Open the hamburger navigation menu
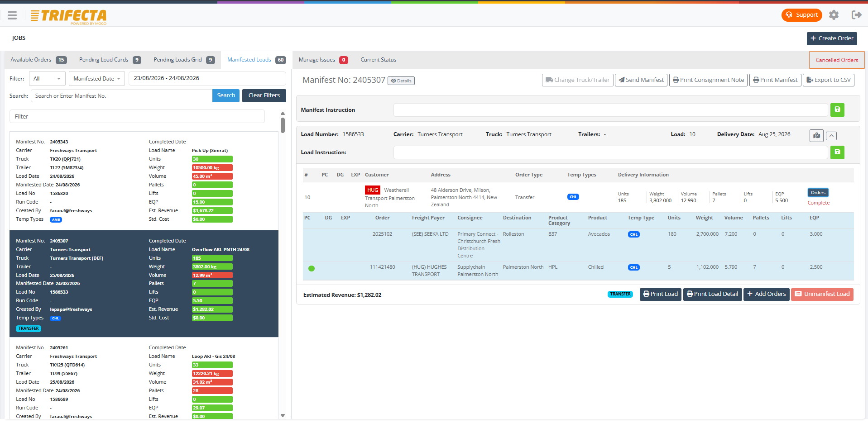Image resolution: width=868 pixels, height=428 pixels. click(12, 15)
